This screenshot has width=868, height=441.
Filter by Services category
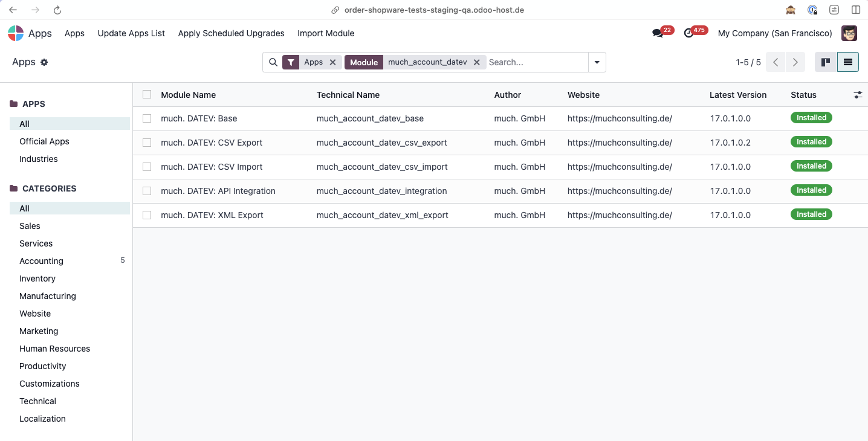click(70, 243)
